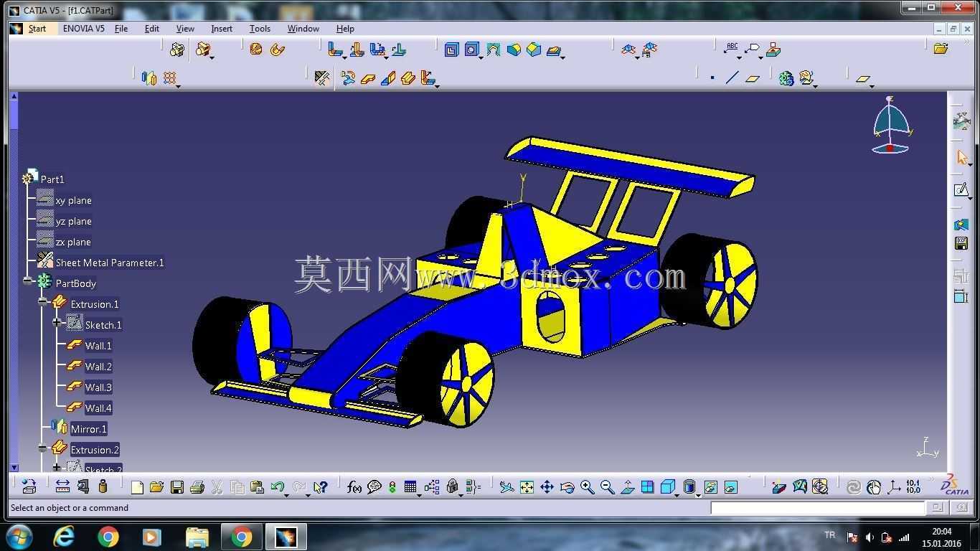Viewport: 980px width, 551px height.
Task: Select the Mirror tool in second toolbar row
Action: [149, 78]
